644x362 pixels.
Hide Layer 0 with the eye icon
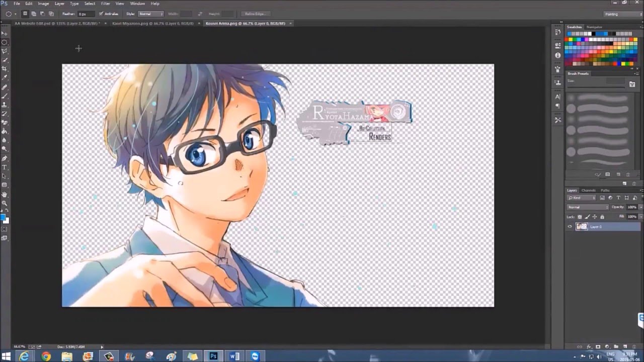click(570, 227)
